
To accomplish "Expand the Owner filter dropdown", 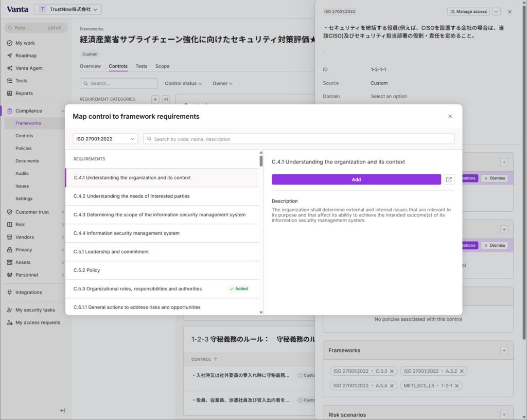I will click(222, 83).
